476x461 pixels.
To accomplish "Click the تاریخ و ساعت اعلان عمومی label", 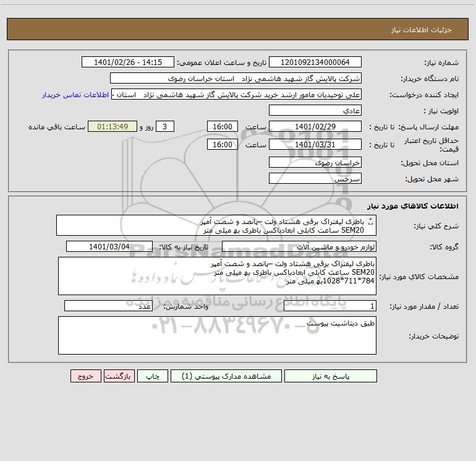I will [x=222, y=62].
